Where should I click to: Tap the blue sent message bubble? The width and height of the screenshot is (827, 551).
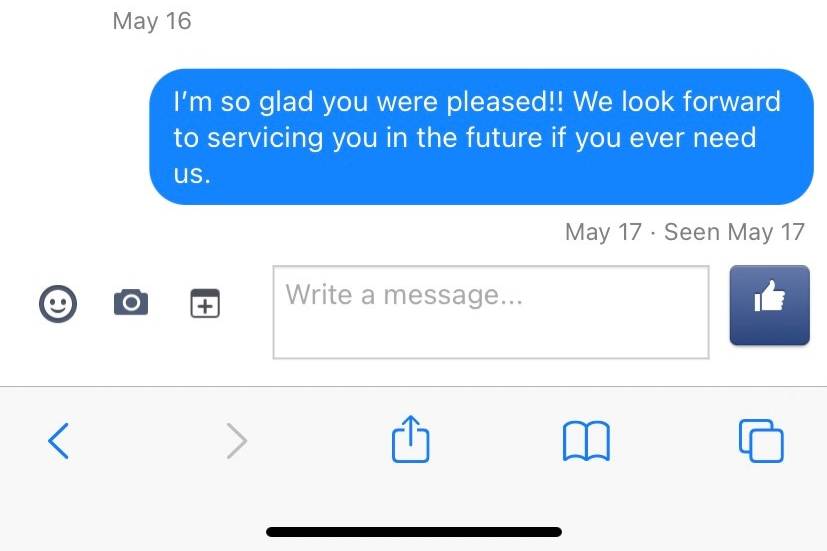pos(482,137)
